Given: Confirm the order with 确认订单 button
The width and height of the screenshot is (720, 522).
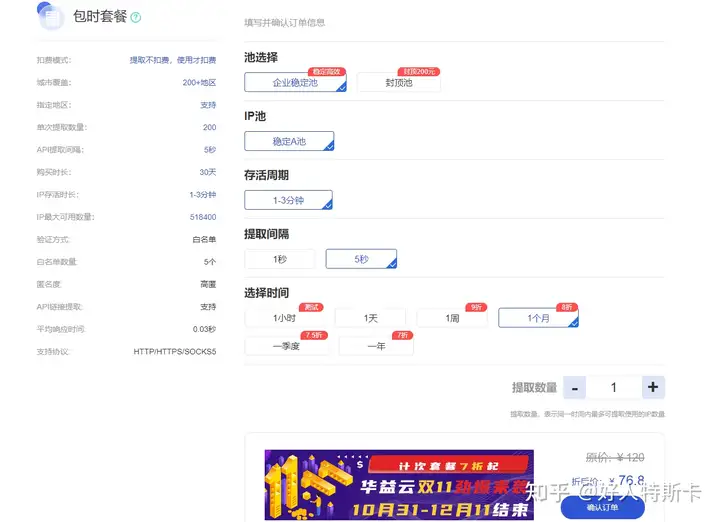Looking at the screenshot, I should [602, 507].
